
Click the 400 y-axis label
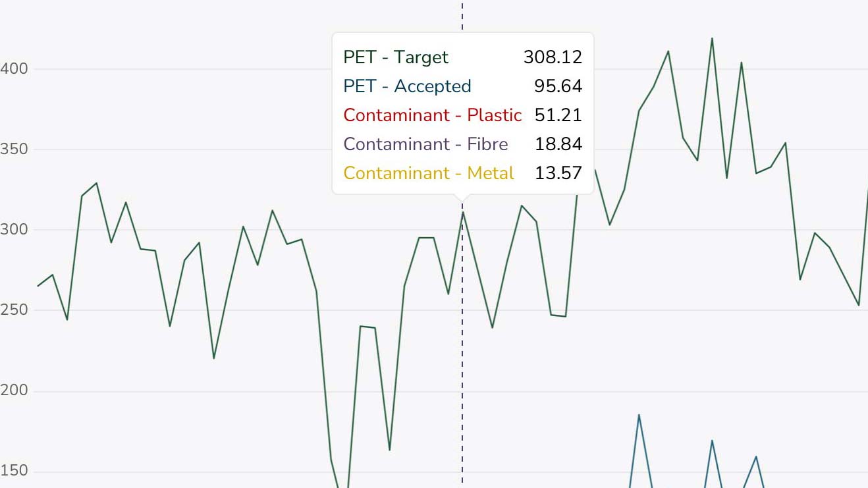13,68
